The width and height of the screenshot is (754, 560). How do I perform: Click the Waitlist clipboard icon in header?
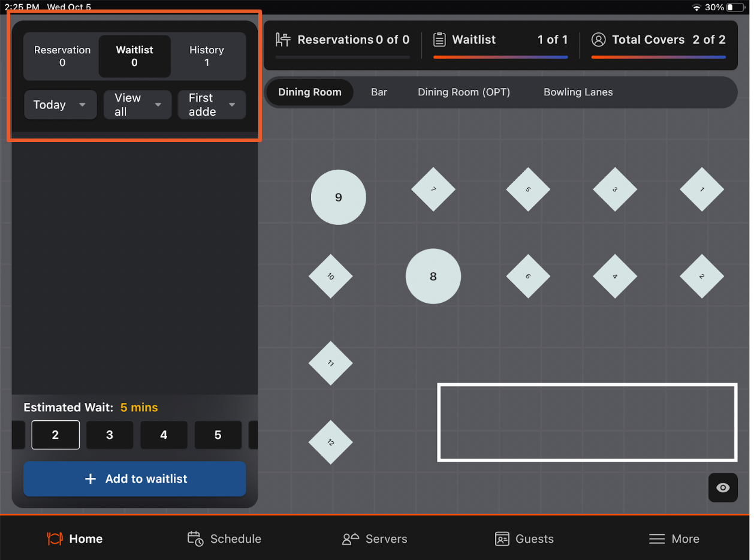[440, 40]
